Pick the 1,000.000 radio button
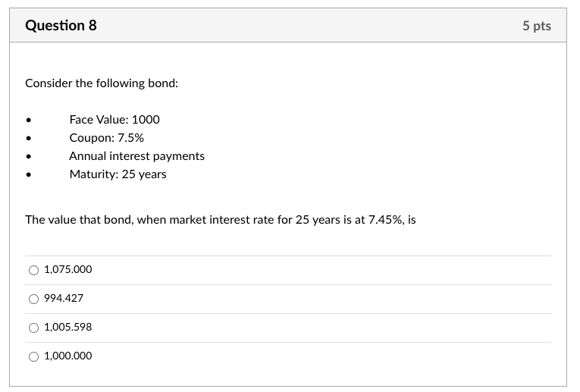The height and width of the screenshot is (392, 580). (x=33, y=357)
